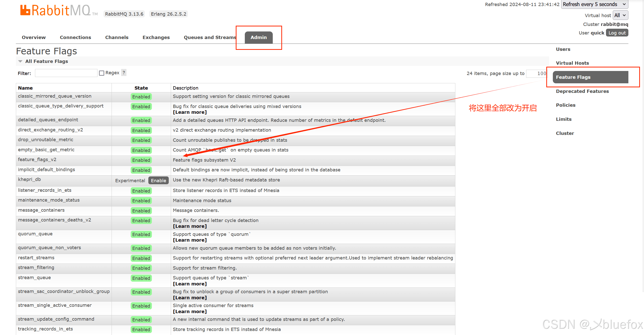Open Learn more for stream_queue
The image size is (644, 335).
tap(190, 284)
